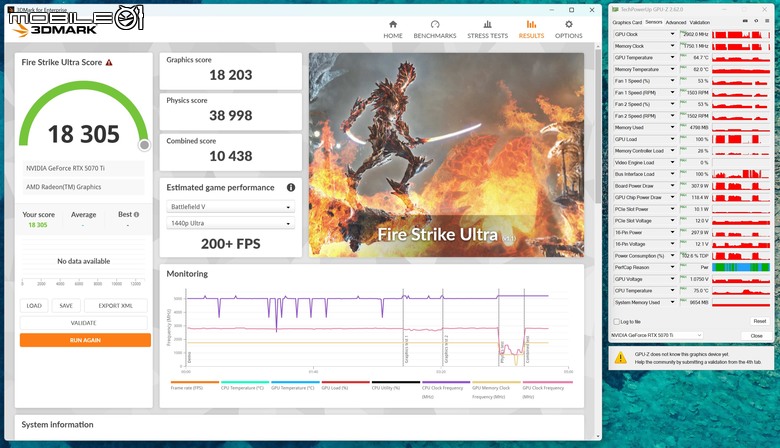
Task: Switch to the Stress Tests tab
Action: tap(488, 29)
